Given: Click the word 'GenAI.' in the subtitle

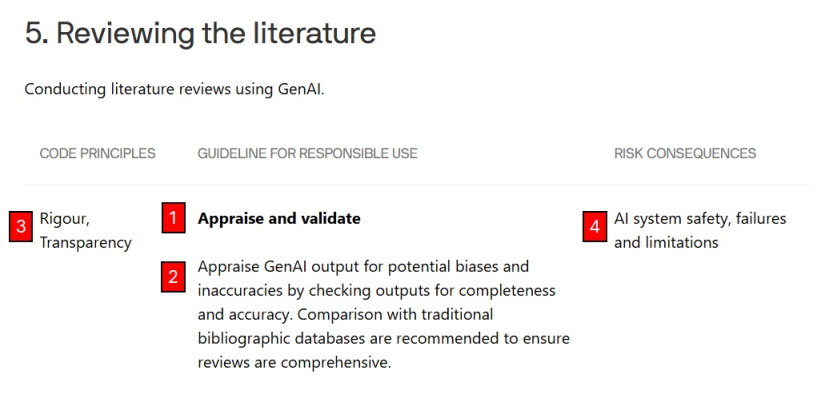Looking at the screenshot, I should pyautogui.click(x=301, y=89).
